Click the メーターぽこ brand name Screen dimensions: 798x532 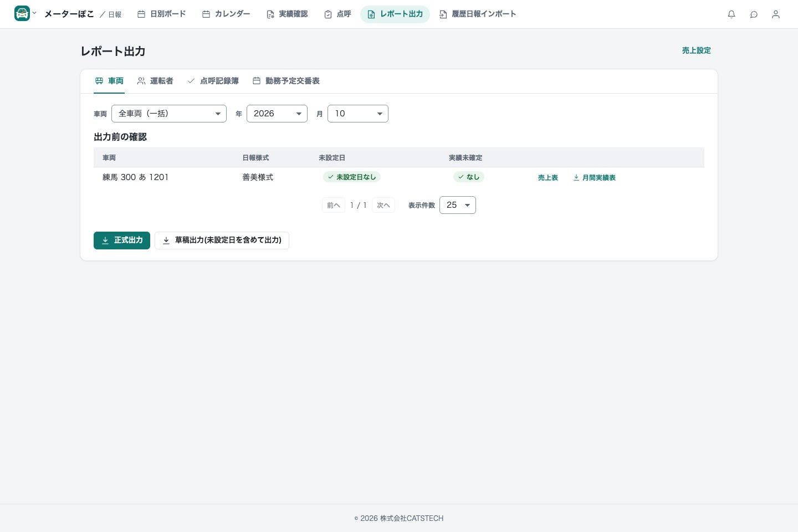coord(69,14)
